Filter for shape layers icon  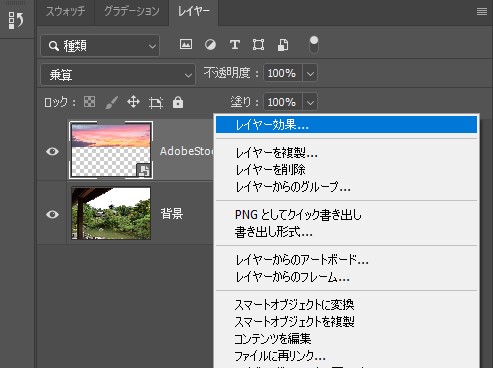coord(259,44)
